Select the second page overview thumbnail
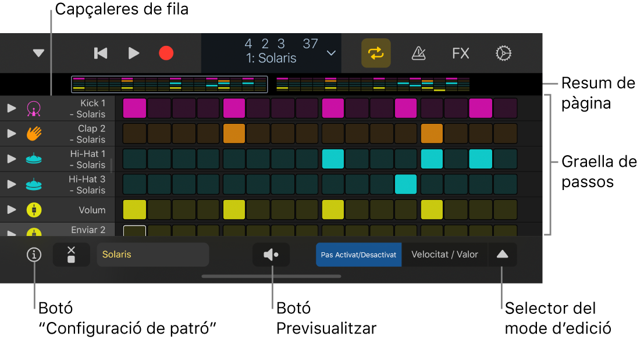This screenshot has height=340, width=644. click(x=373, y=84)
